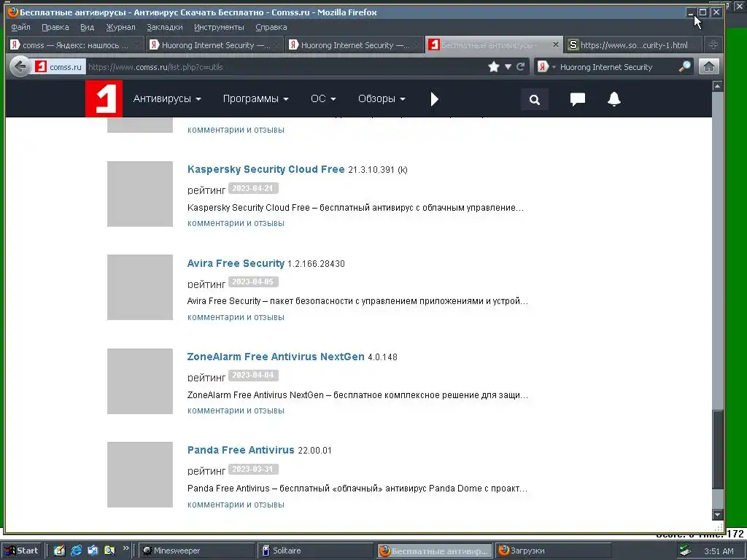Click the first quick launch icon beside Start
This screenshot has width=747, height=560.
(x=59, y=551)
